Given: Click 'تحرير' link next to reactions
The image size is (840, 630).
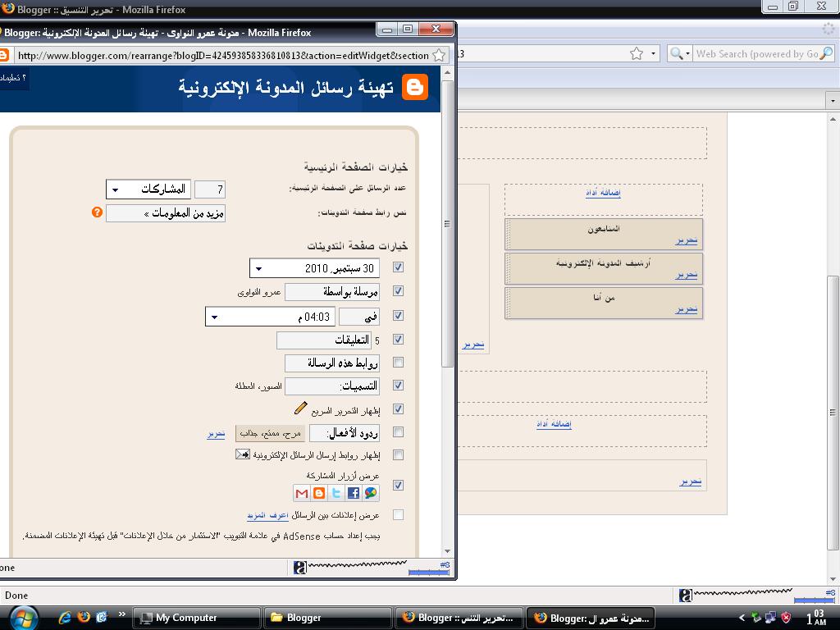Looking at the screenshot, I should pyautogui.click(x=216, y=434).
